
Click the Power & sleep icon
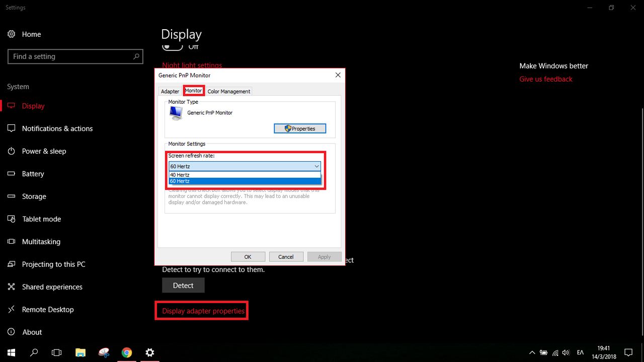(x=12, y=151)
